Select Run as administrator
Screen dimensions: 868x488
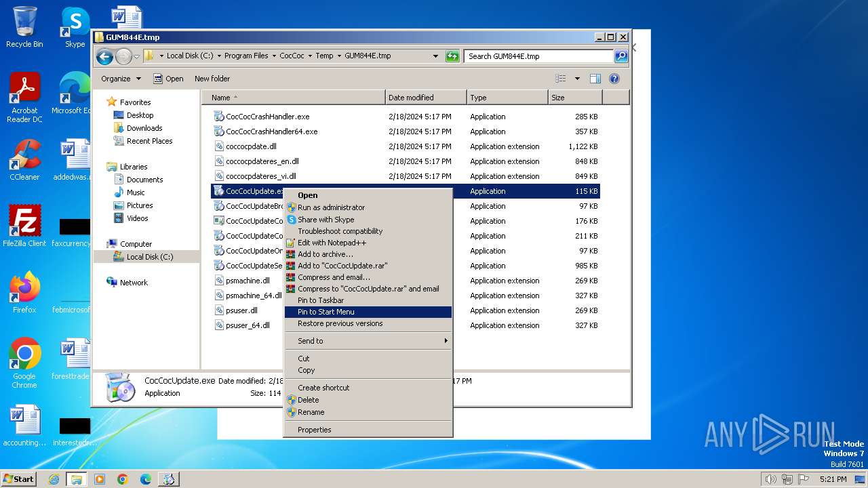point(368,207)
